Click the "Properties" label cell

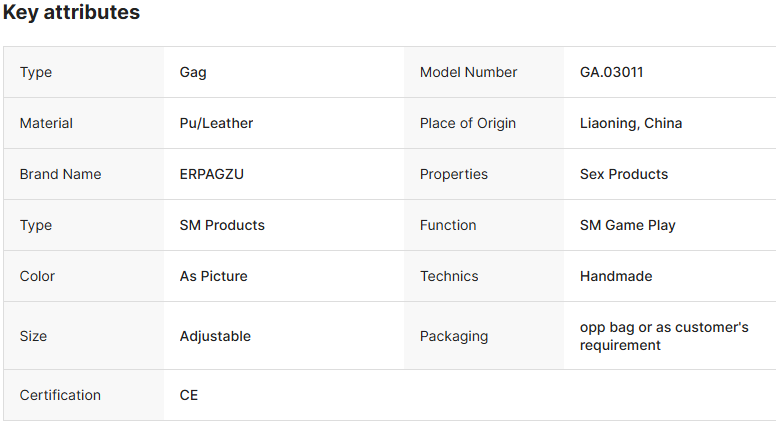tap(454, 174)
